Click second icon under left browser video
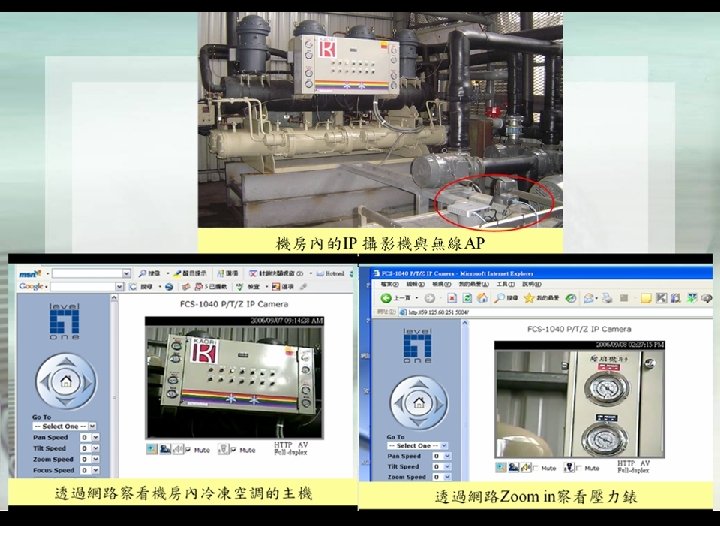The height and width of the screenshot is (540, 720). (165, 449)
